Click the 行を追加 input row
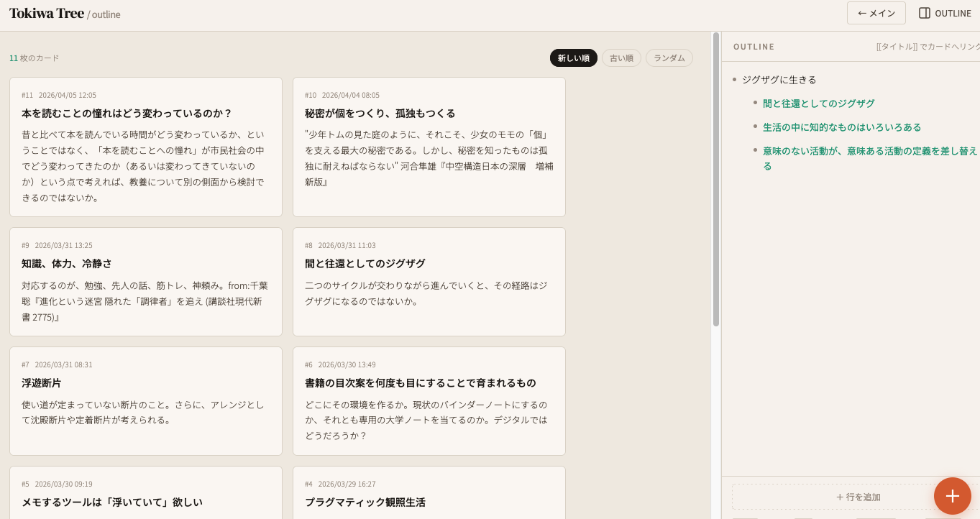Screen dimensions: 980x519 click(858, 497)
